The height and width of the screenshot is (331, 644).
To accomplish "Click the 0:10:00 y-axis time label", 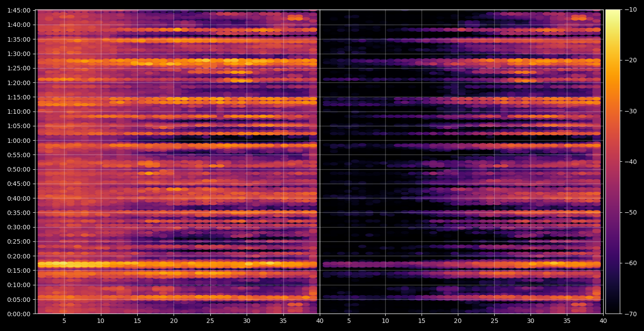I will pos(19,285).
